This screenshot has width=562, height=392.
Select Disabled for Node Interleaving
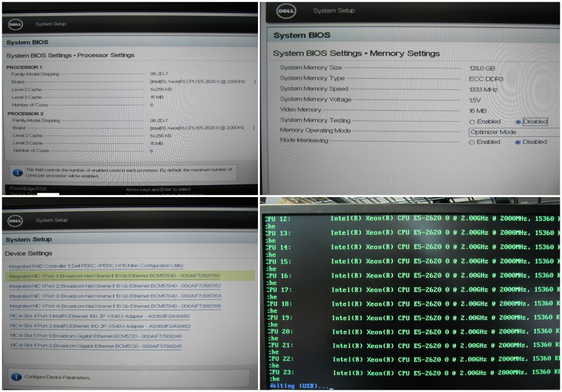click(x=518, y=142)
